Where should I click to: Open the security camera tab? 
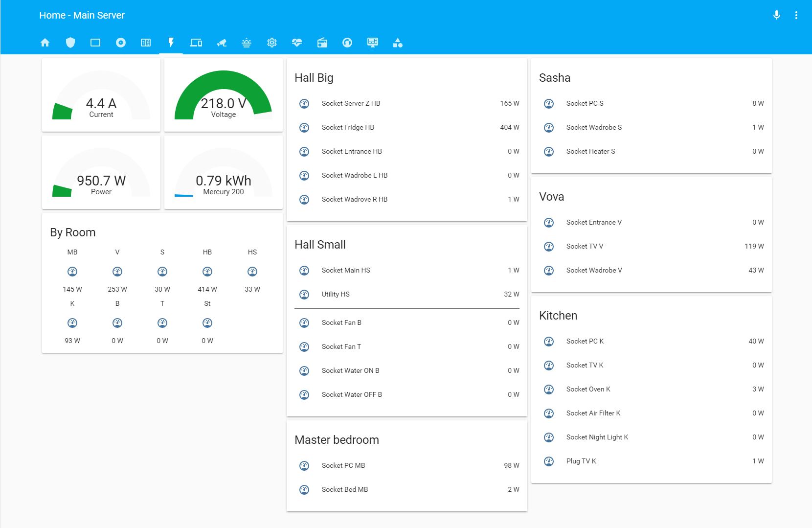(222, 43)
